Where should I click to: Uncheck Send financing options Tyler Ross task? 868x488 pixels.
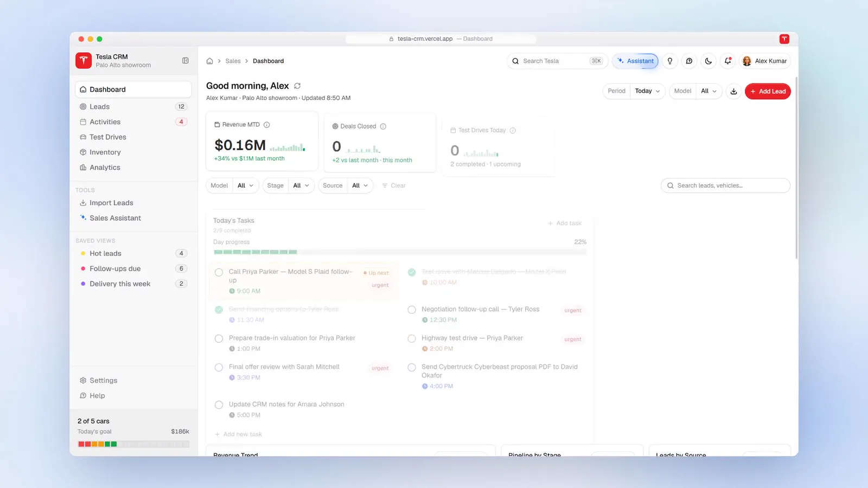(219, 310)
